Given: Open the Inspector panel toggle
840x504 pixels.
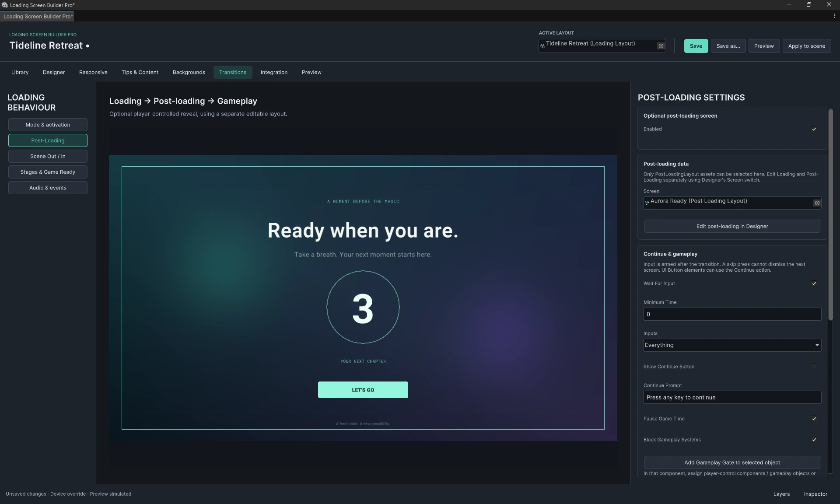Looking at the screenshot, I should pyautogui.click(x=815, y=494).
